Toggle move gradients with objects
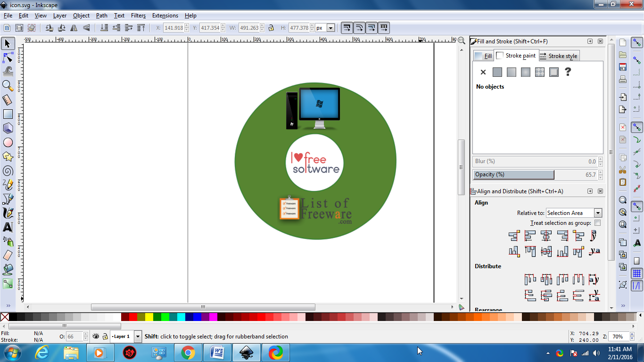 [372, 28]
